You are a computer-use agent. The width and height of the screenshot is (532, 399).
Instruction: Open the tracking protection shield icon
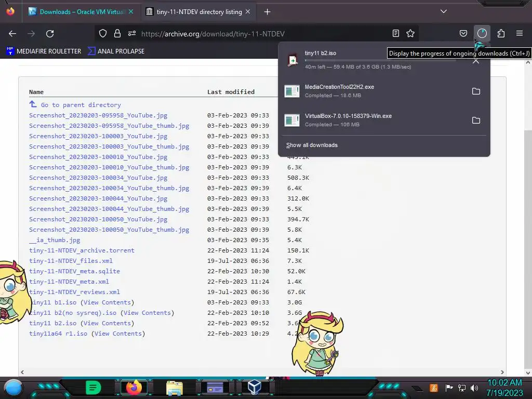[103, 34]
